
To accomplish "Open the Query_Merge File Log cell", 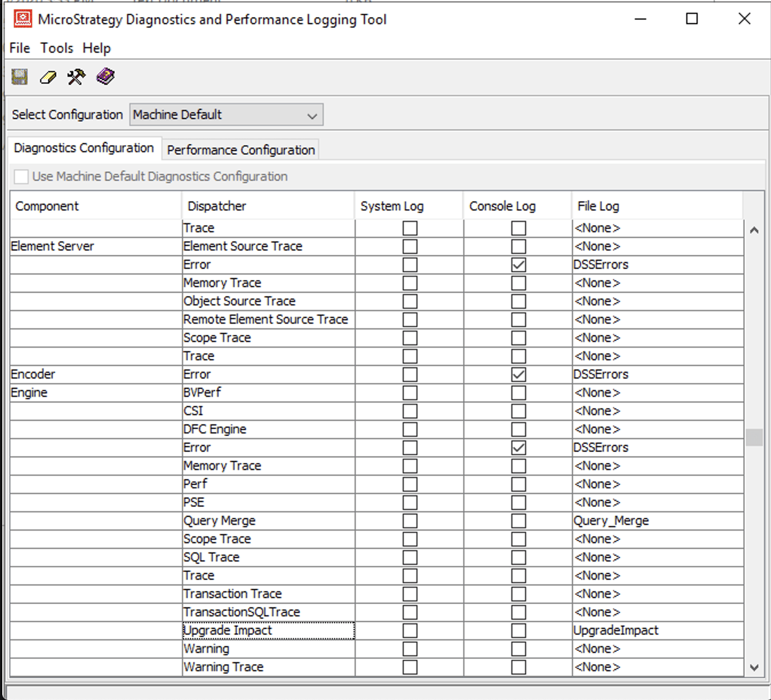I will pos(657,521).
